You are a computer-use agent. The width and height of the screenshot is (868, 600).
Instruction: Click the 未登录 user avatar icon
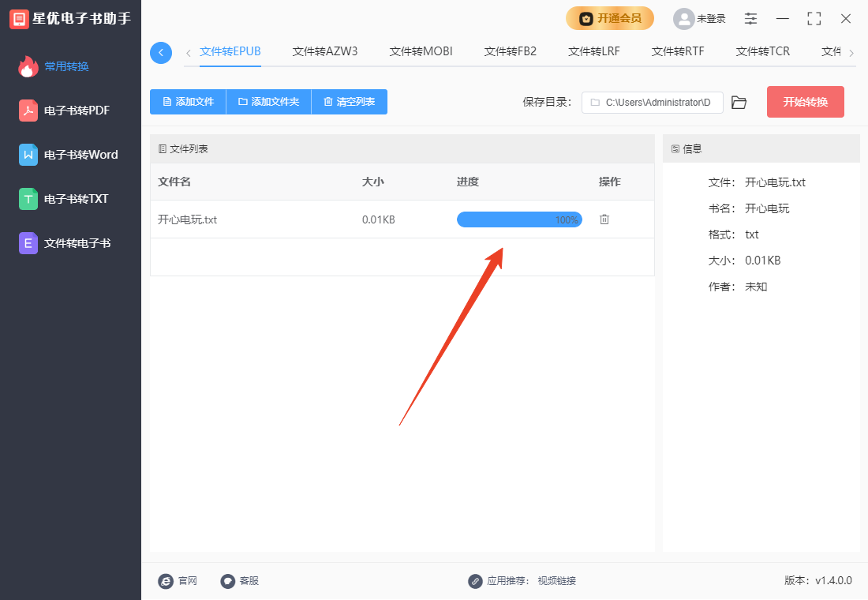pyautogui.click(x=683, y=19)
